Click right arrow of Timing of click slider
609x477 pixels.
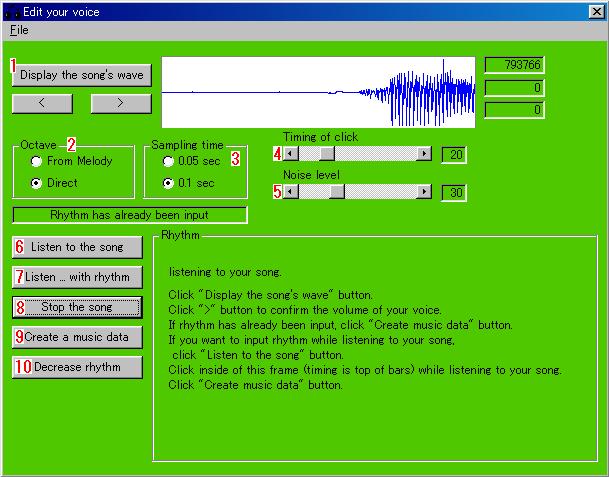coord(424,154)
